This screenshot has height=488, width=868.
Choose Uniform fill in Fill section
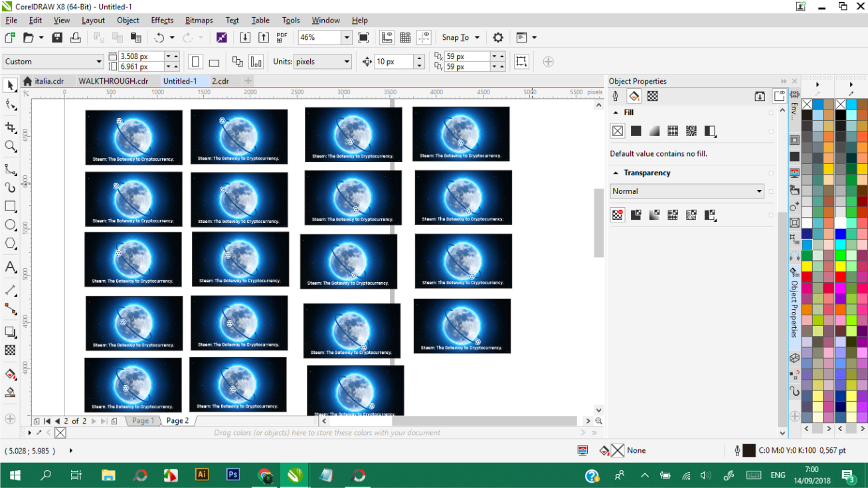pyautogui.click(x=636, y=131)
